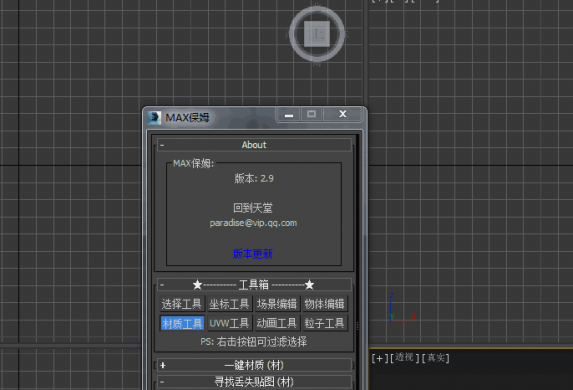Select the 动画工具 button
Image resolution: width=573 pixels, height=390 pixels.
click(277, 323)
